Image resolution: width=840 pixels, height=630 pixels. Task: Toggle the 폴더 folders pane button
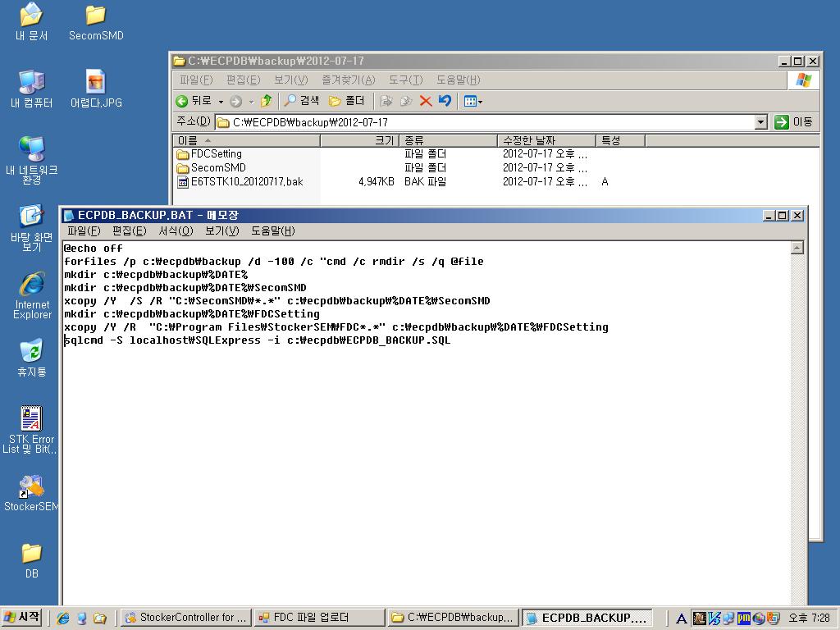tap(347, 101)
